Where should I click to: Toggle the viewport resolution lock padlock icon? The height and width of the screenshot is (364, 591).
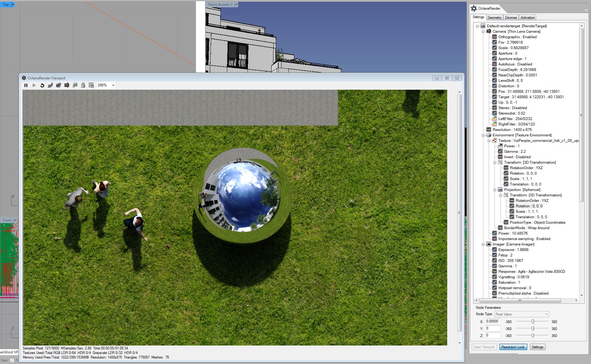[x=83, y=85]
